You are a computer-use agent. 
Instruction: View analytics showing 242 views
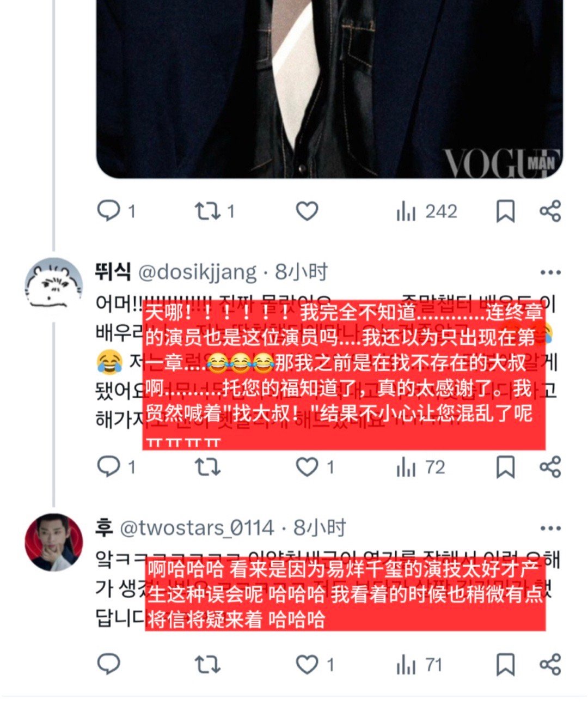[427, 211]
